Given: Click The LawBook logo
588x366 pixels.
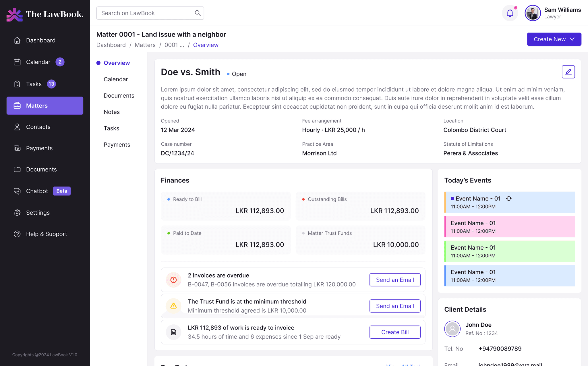Looking at the screenshot, I should tap(45, 14).
